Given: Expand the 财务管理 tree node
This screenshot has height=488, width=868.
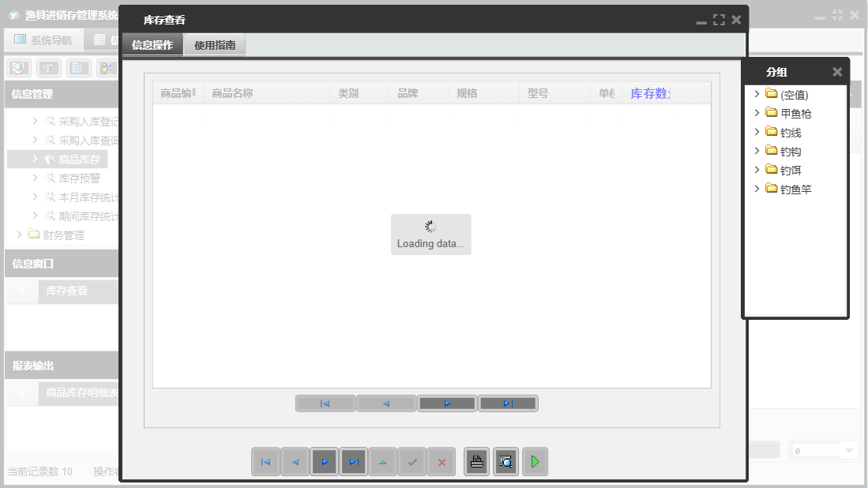Looking at the screenshot, I should point(19,234).
